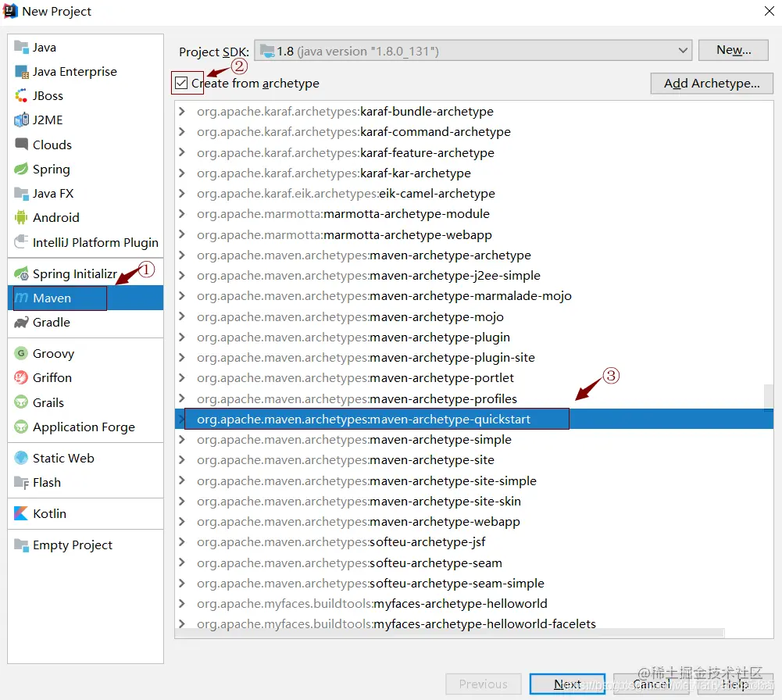782x700 pixels.
Task: Select maven-archetype-portlet archetype row
Action: pyautogui.click(x=473, y=378)
